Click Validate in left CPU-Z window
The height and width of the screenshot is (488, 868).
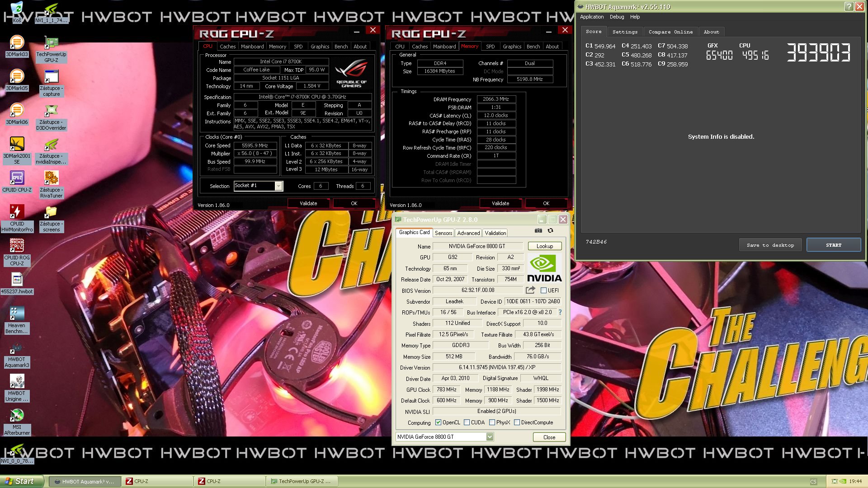[x=308, y=203]
